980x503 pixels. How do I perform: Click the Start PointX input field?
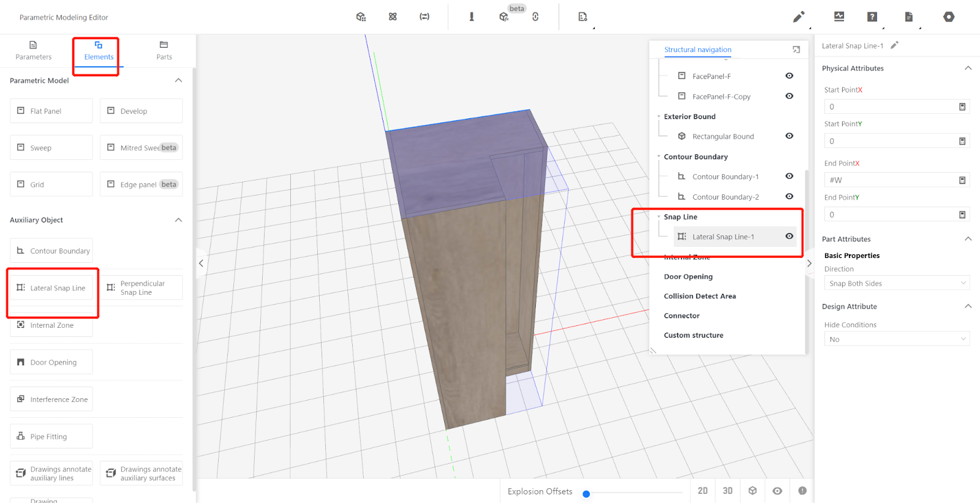pyautogui.click(x=890, y=107)
